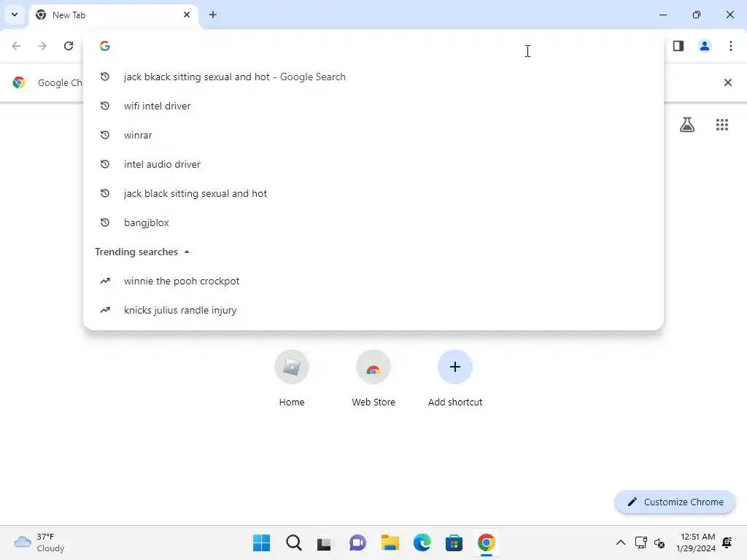Select trending search 'winnie the pooh crockpot'

tap(373, 281)
